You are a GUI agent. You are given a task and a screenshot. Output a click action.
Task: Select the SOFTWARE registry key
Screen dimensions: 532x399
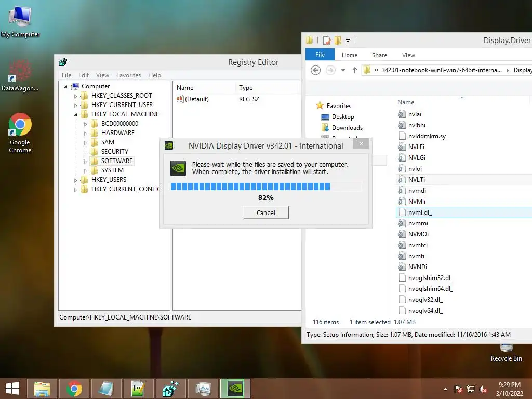click(117, 161)
